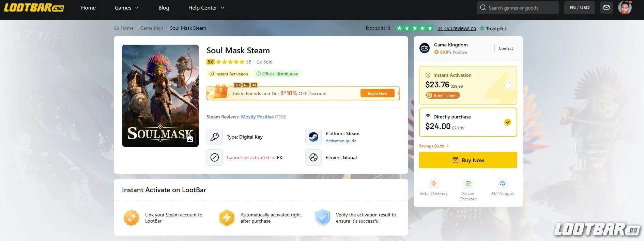Click the Soul Mask Steam title
Viewport: 644px width, 241px height.
coord(238,51)
